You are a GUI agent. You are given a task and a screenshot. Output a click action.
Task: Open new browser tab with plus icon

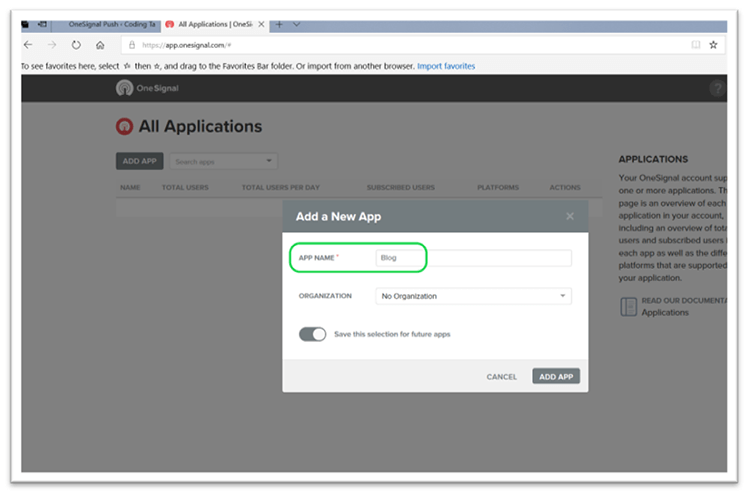click(x=279, y=24)
